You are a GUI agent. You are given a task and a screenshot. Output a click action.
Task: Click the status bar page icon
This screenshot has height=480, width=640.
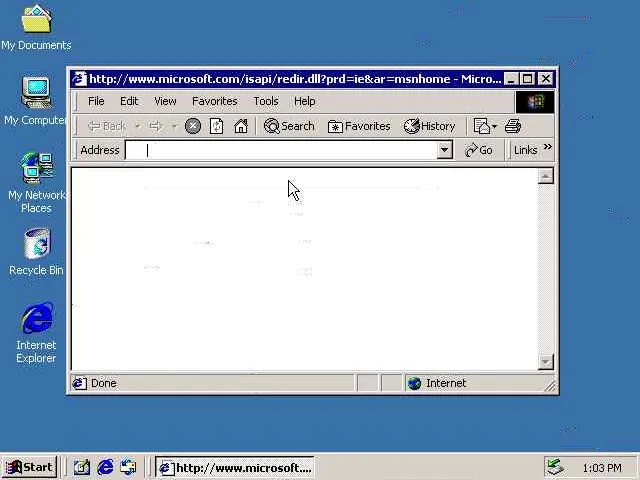[x=80, y=383]
